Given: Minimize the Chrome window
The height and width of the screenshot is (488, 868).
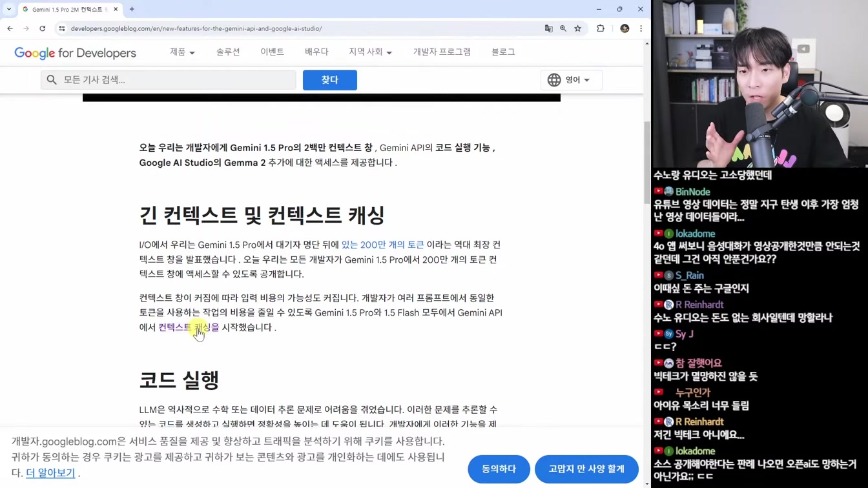Looking at the screenshot, I should click(x=599, y=9).
